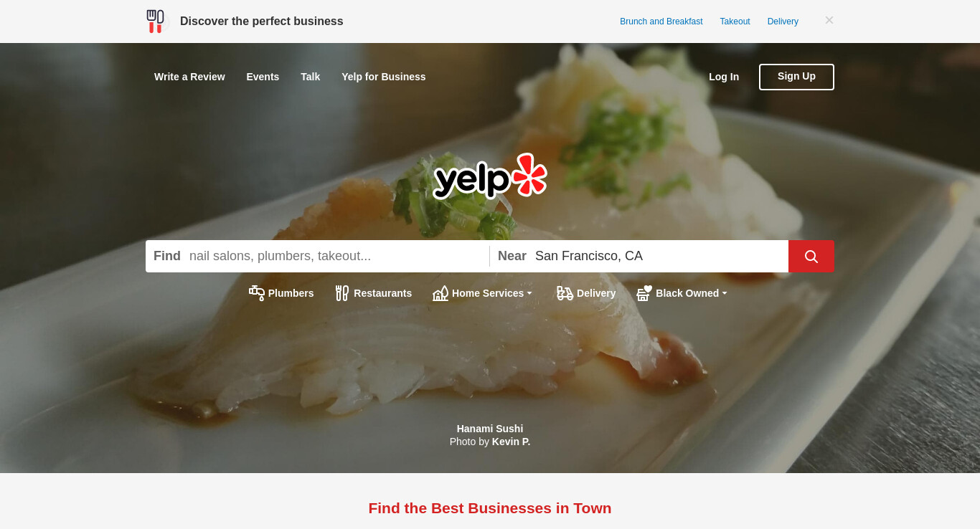The height and width of the screenshot is (529, 980).
Task: Click the Delivery scooter icon
Action: pos(565,293)
